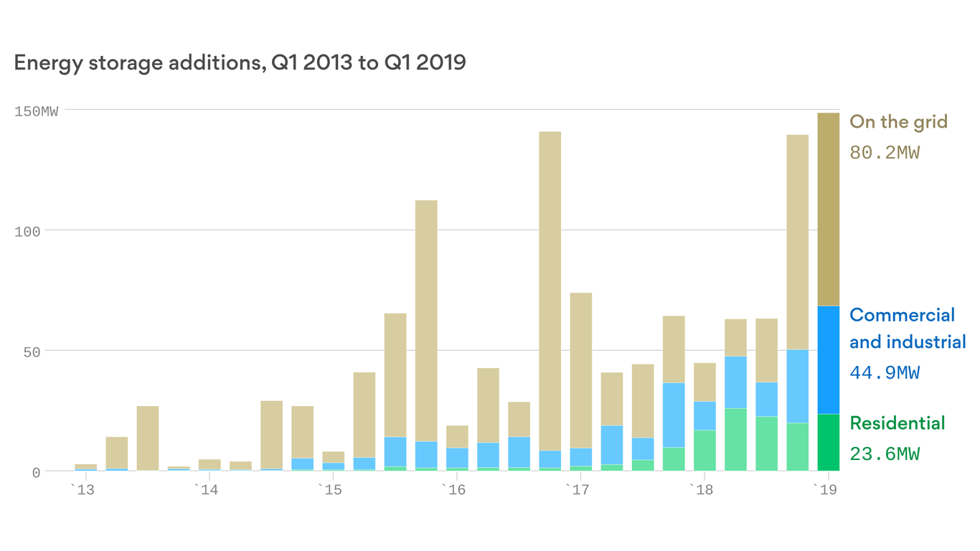The image size is (980, 551).
Task: Select the 44.9MW value text
Action: coord(884,372)
